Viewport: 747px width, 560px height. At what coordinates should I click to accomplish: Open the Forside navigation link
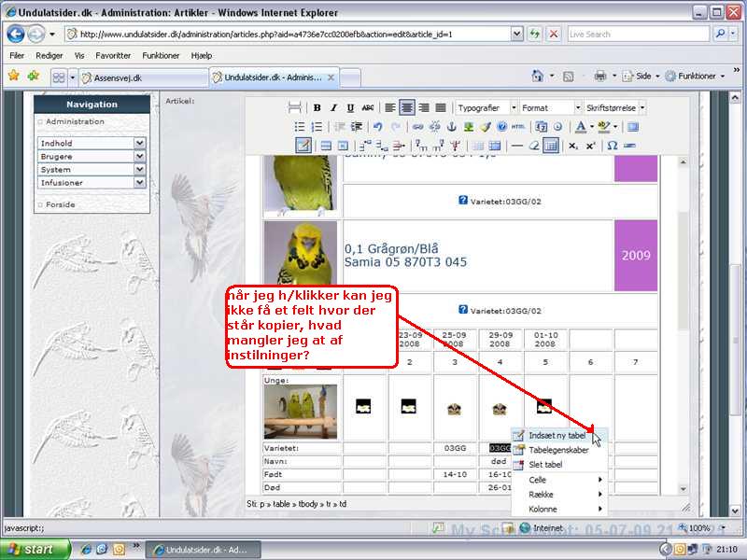(x=61, y=204)
